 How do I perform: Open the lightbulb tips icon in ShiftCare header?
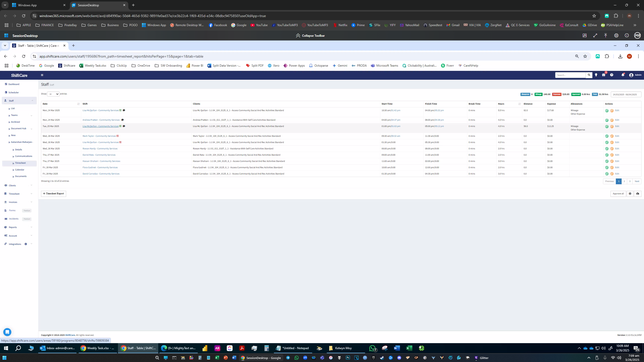pos(596,75)
